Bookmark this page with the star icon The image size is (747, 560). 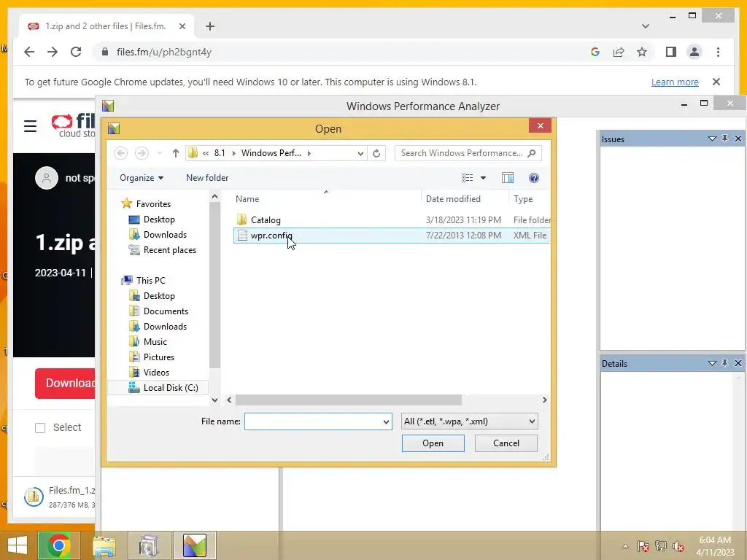(x=642, y=52)
